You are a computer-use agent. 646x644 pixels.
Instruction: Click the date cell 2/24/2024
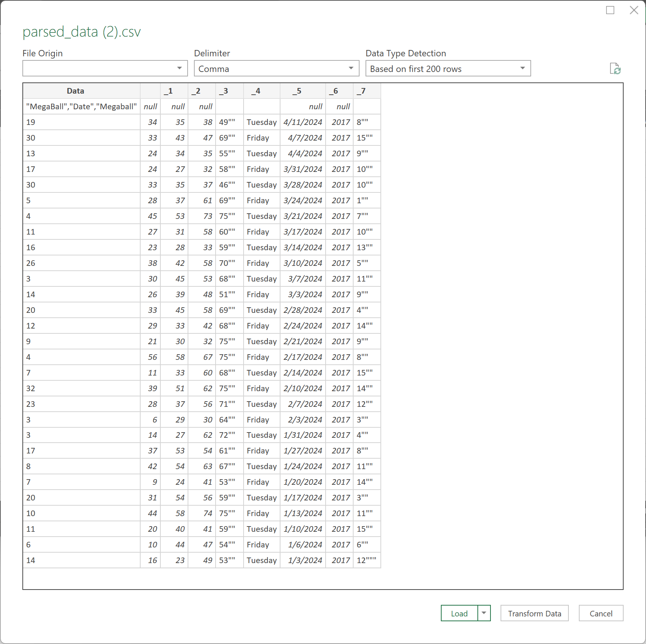pyautogui.click(x=303, y=326)
